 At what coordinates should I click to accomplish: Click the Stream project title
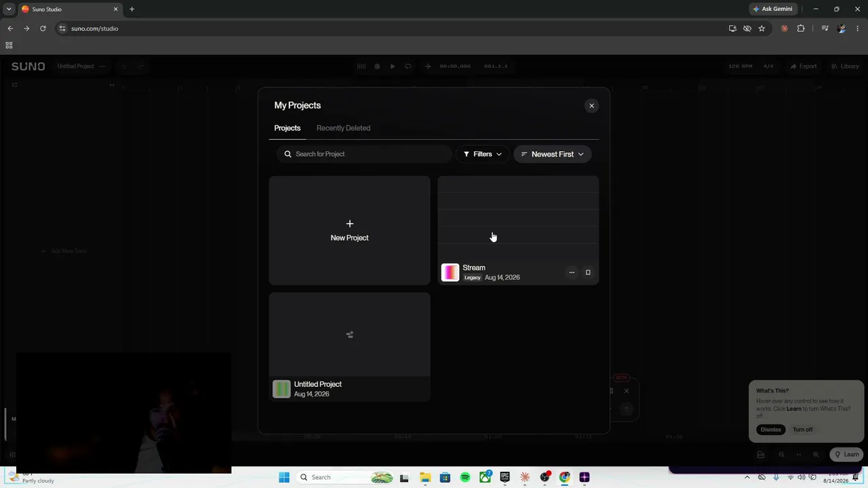tap(474, 268)
